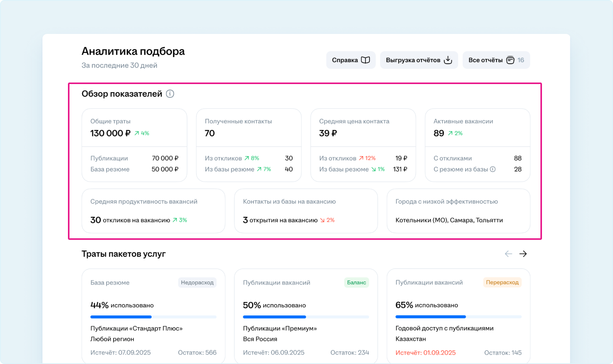Click the book icon in Справка button
The image size is (613, 364).
click(365, 60)
